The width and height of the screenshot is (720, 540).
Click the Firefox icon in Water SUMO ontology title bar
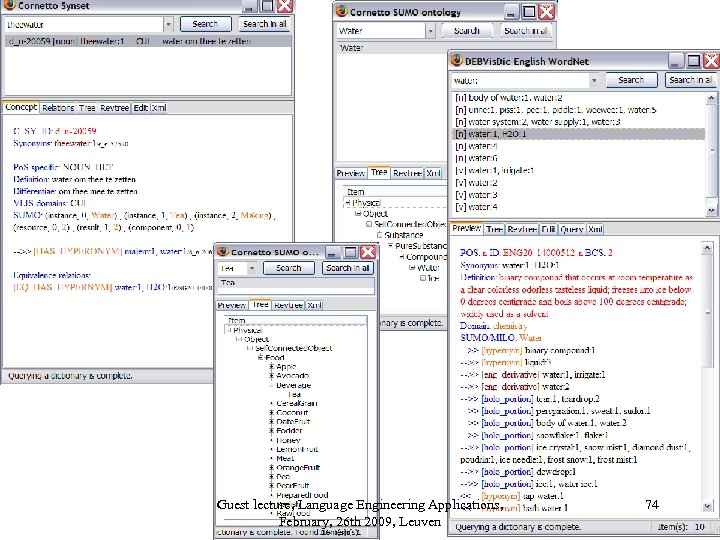coord(342,11)
